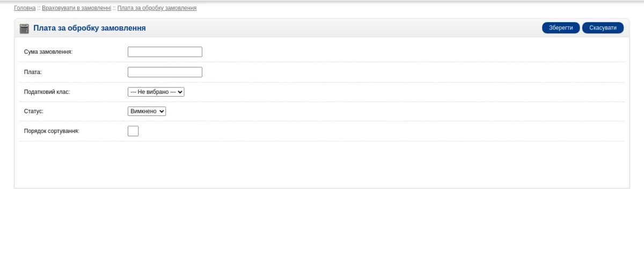
Task: Click the calculator icon beside the page title
Action: click(x=24, y=28)
